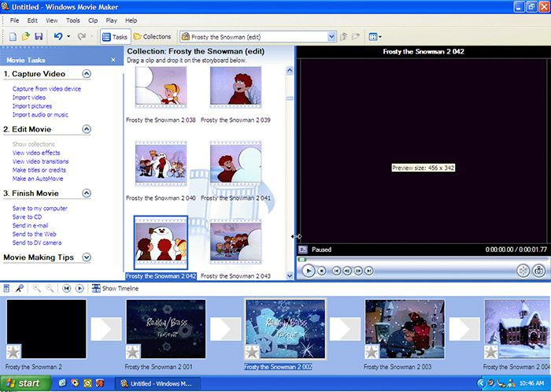
Task: Stop the preview playback
Action: coord(321,271)
